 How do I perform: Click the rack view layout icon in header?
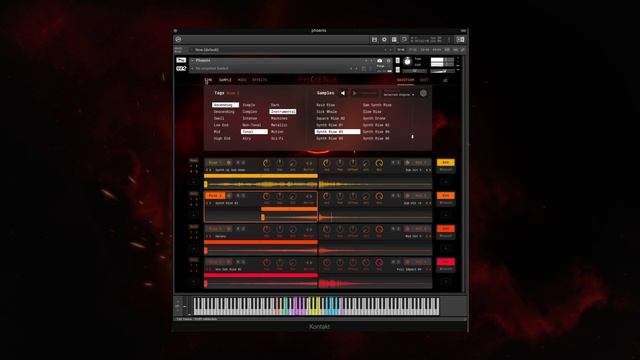(x=394, y=40)
